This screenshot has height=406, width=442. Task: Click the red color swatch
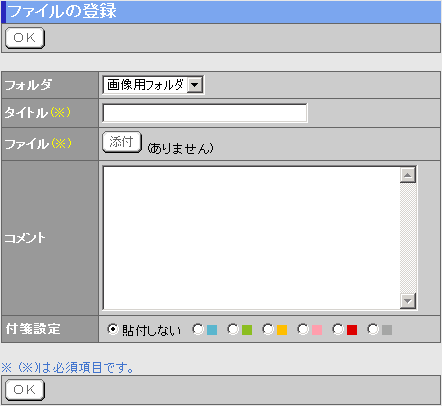pos(352,330)
